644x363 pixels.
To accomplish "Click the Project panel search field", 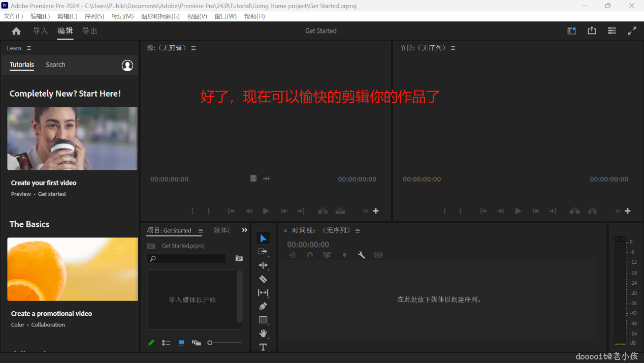I will coord(186,259).
